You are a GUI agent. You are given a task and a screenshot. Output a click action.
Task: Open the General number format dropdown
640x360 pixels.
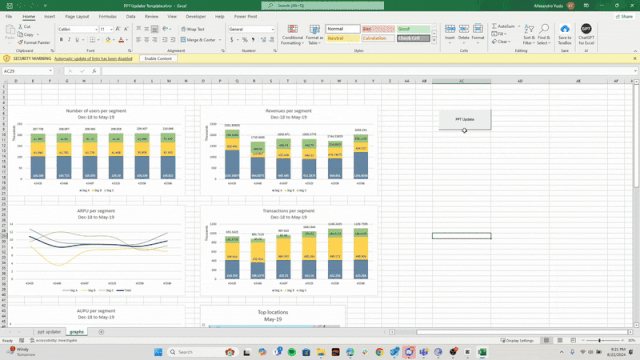[x=272, y=29]
